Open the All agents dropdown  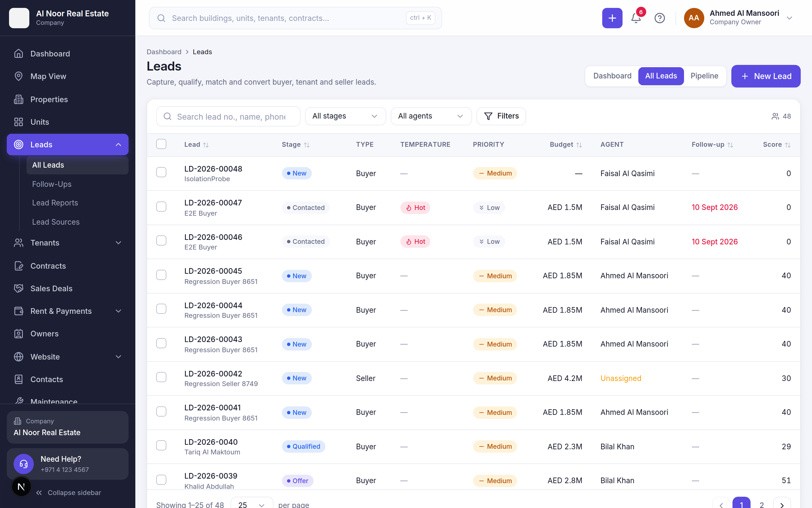click(x=431, y=116)
